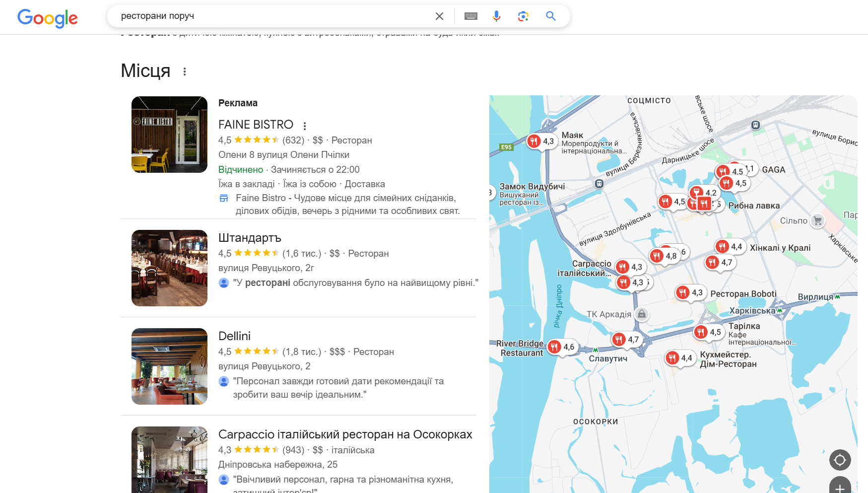Click the Харківська metro station label
This screenshot has width=868, height=493.
point(752,311)
